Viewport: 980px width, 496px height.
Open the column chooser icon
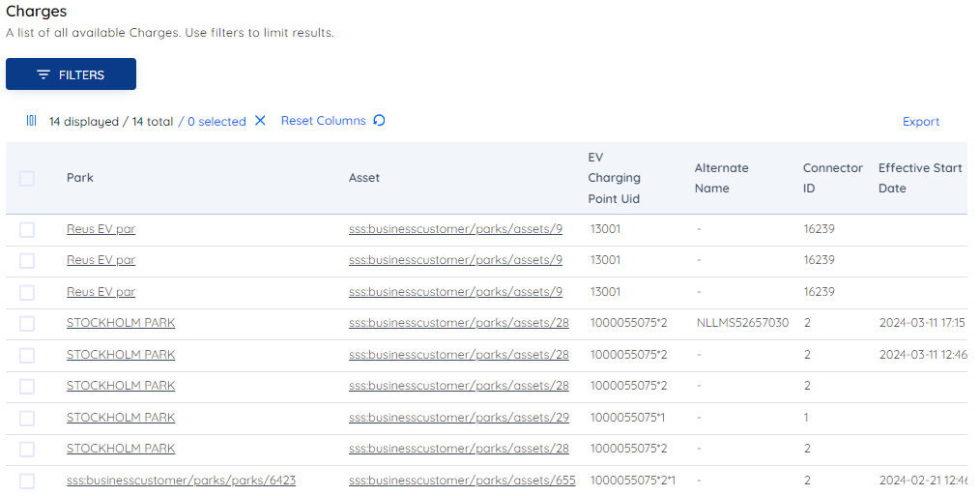coord(31,121)
